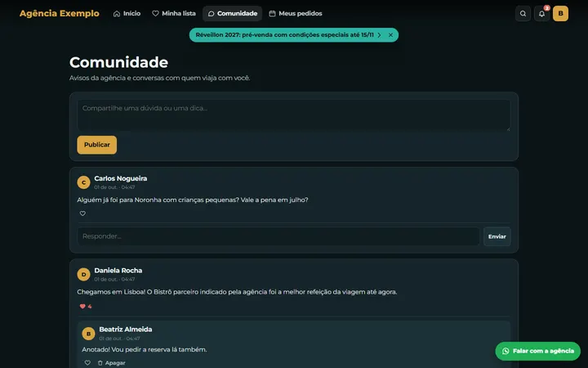Image resolution: width=588 pixels, height=368 pixels.
Task: Send reply with Enviar button
Action: coord(497,236)
